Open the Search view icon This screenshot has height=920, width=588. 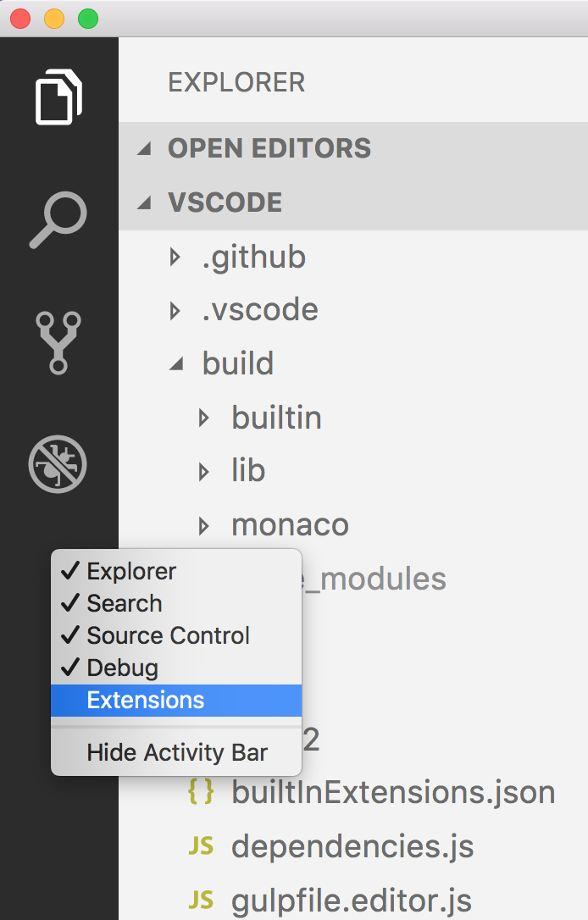tap(58, 220)
